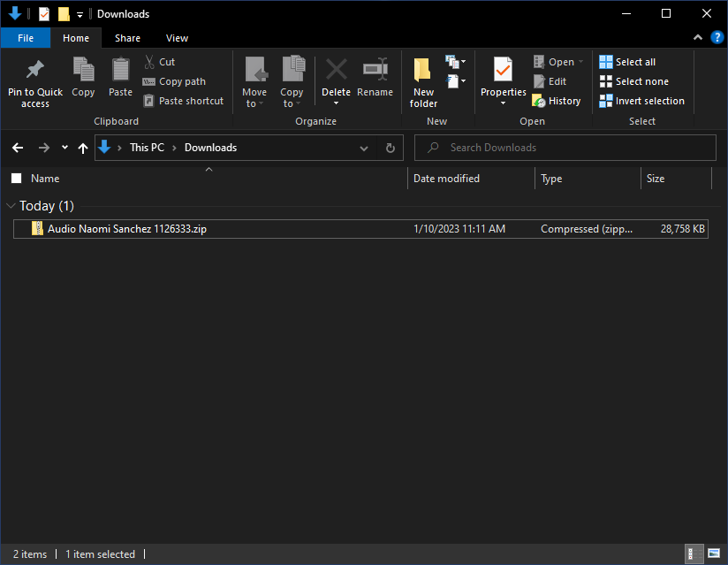Viewport: 728px width, 565px height.
Task: Click the Compressed (zipp... type cell
Action: [587, 229]
